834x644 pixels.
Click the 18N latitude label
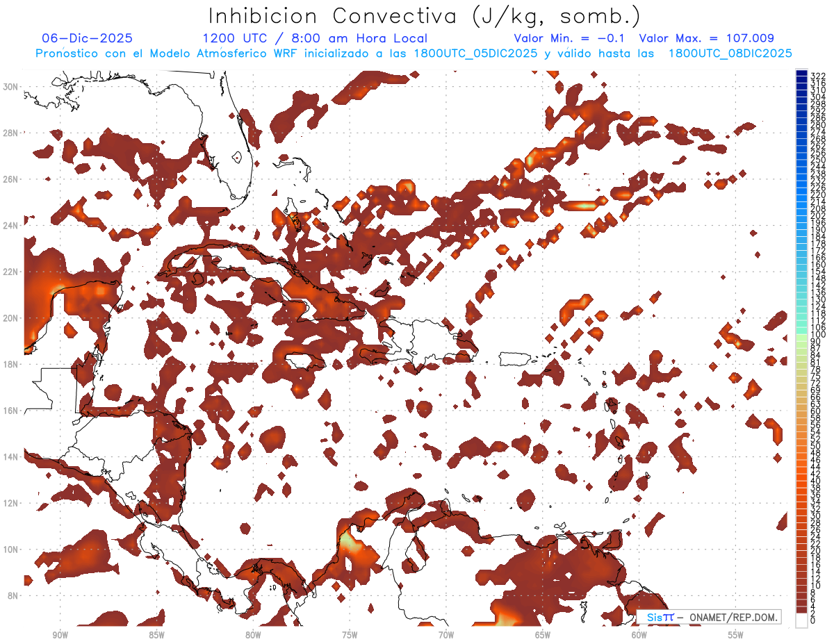pyautogui.click(x=10, y=364)
